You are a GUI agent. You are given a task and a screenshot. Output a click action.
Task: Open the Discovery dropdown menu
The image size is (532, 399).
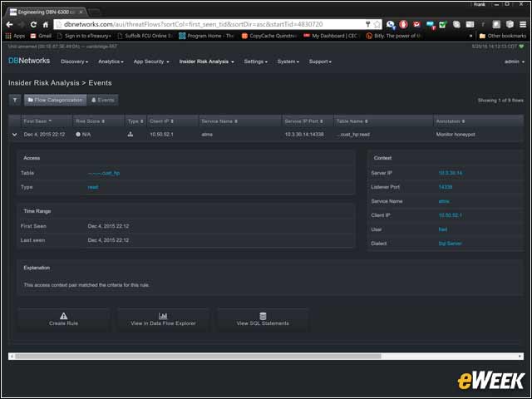pyautogui.click(x=74, y=62)
